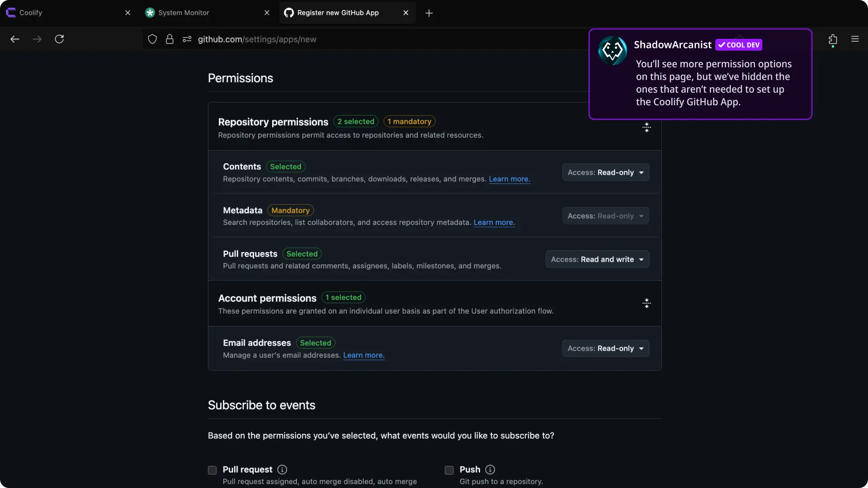Open Pull requests Read and write dropdown
This screenshot has height=488, width=868.
pyautogui.click(x=597, y=259)
